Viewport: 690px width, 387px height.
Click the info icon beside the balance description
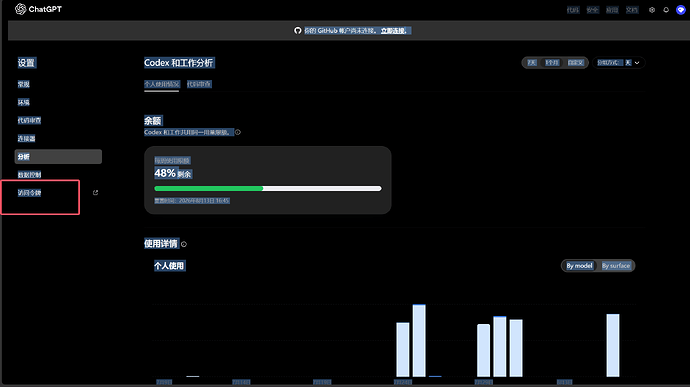[238, 132]
